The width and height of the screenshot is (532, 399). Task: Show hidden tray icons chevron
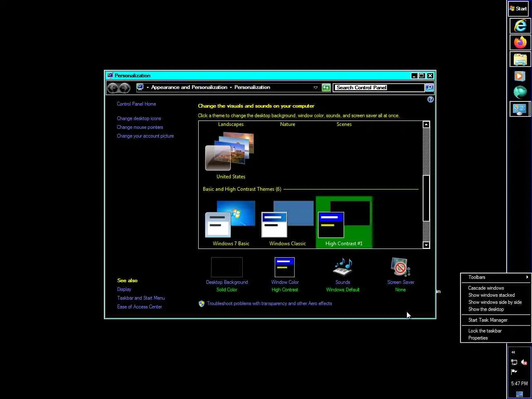point(513,352)
